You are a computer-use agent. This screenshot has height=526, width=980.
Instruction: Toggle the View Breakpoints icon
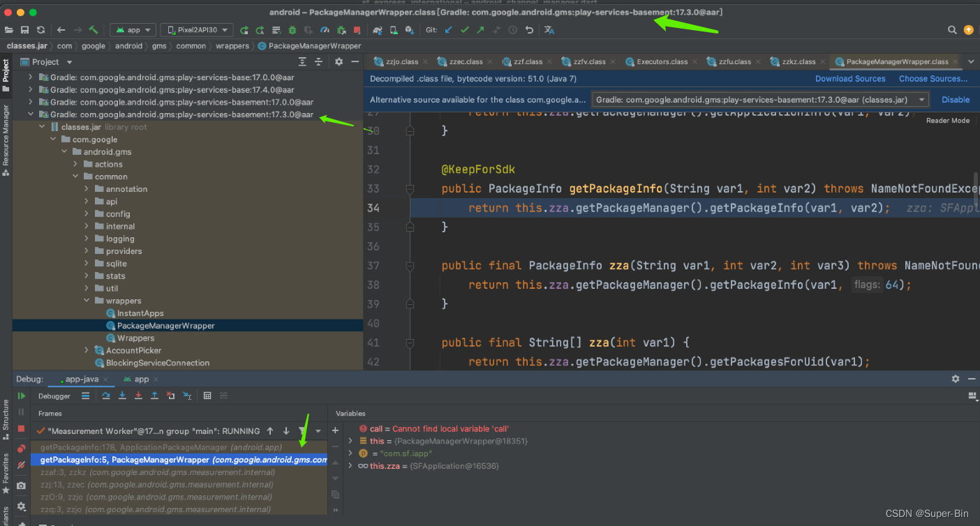point(22,449)
